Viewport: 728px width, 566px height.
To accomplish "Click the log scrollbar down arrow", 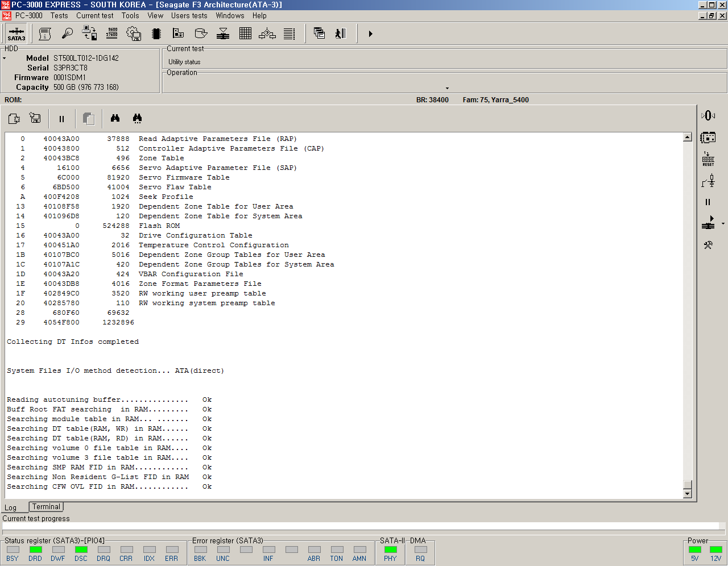I will (x=687, y=494).
